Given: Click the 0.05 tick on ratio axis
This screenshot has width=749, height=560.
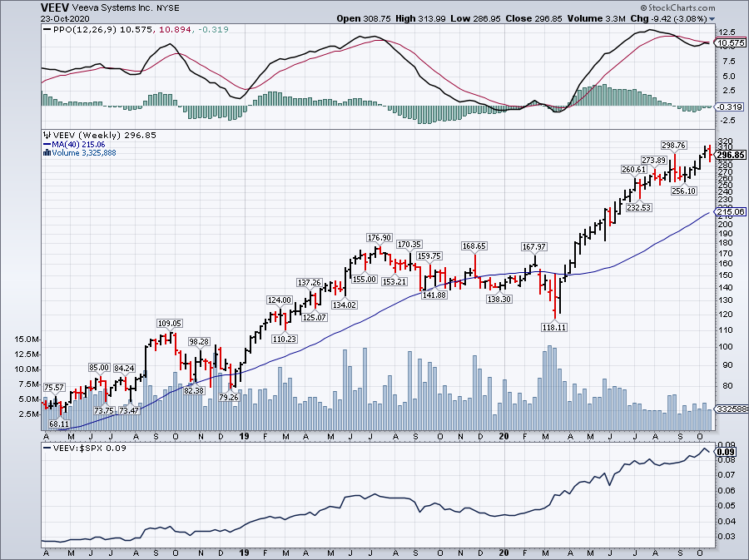Looking at the screenshot, I should [726, 506].
